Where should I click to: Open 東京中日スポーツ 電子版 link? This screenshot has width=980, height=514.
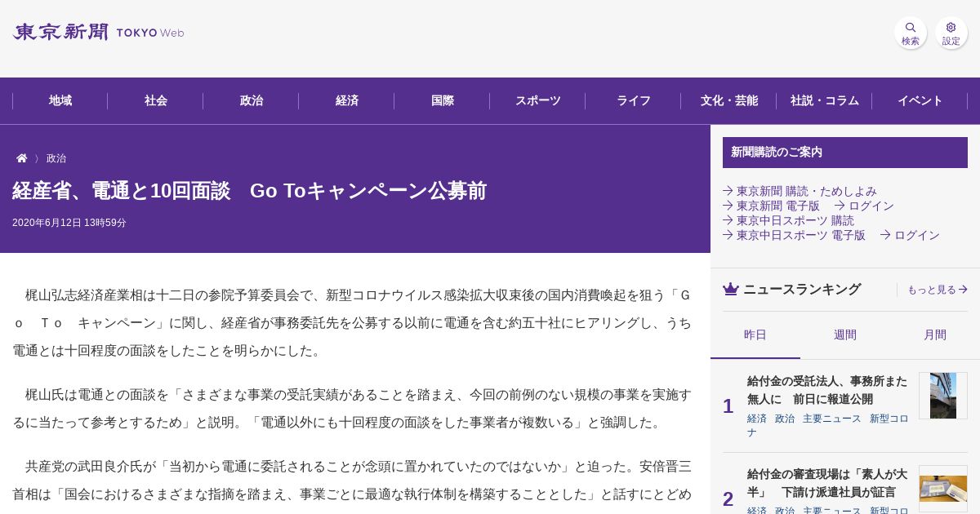[794, 235]
